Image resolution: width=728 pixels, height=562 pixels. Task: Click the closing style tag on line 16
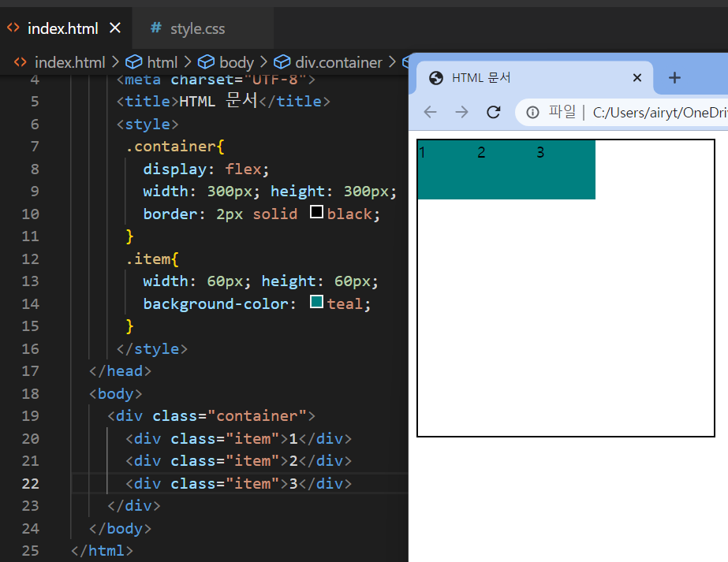[x=151, y=348]
